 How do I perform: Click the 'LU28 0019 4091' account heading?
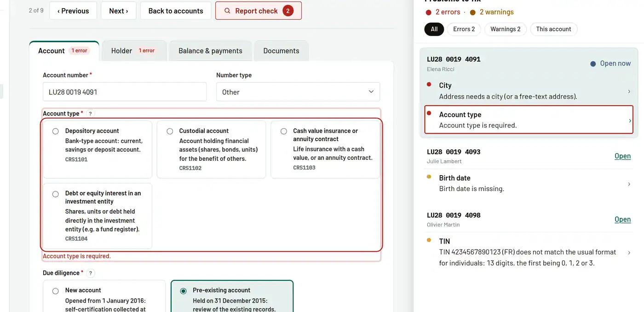pyautogui.click(x=454, y=59)
